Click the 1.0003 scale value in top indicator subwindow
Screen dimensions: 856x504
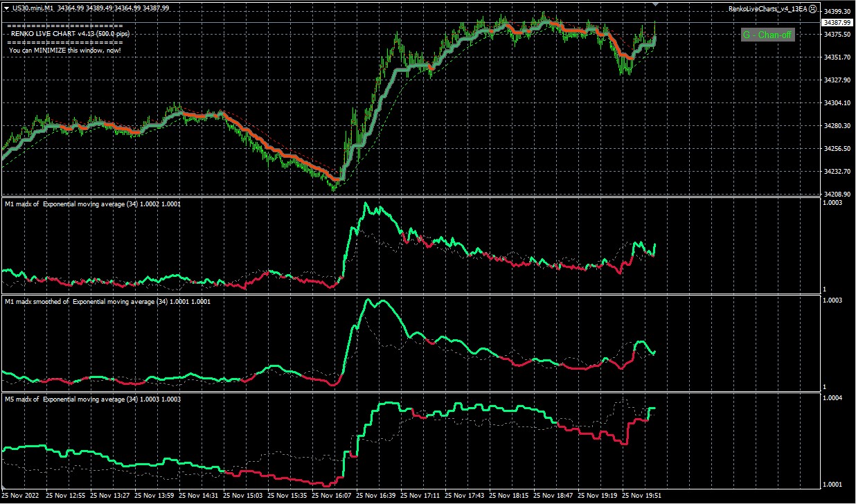point(834,203)
